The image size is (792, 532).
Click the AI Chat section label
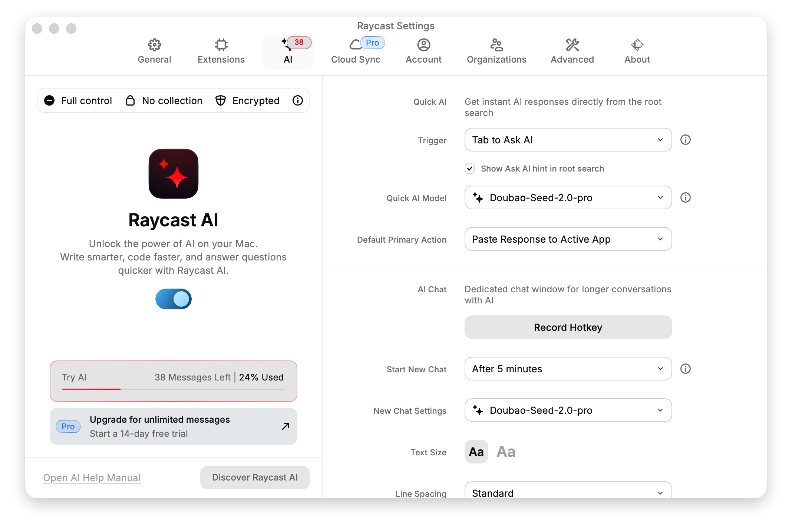pos(432,289)
